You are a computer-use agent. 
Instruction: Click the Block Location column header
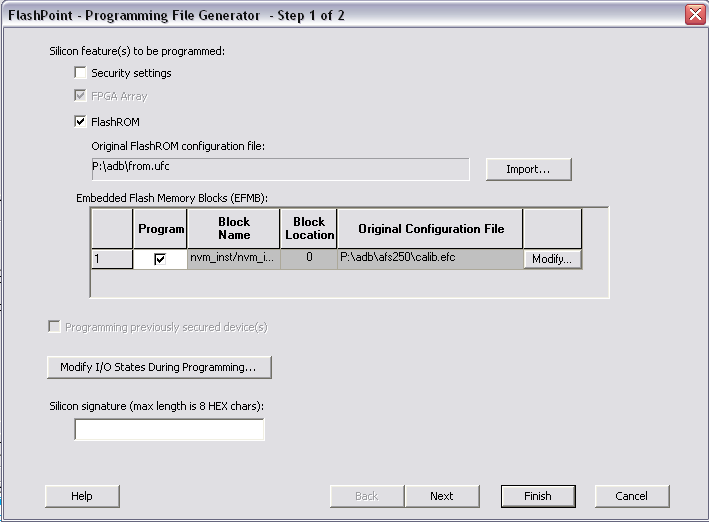[x=309, y=229]
